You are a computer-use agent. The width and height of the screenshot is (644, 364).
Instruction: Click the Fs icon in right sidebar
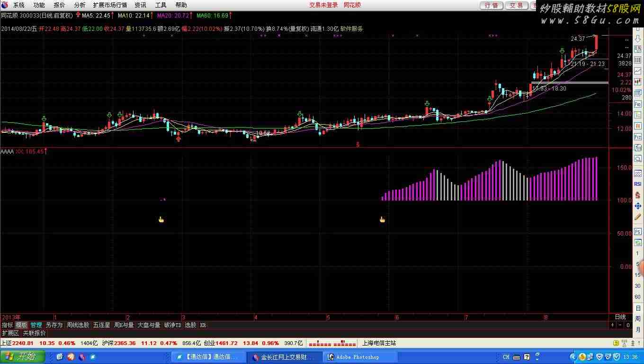pos(638,231)
